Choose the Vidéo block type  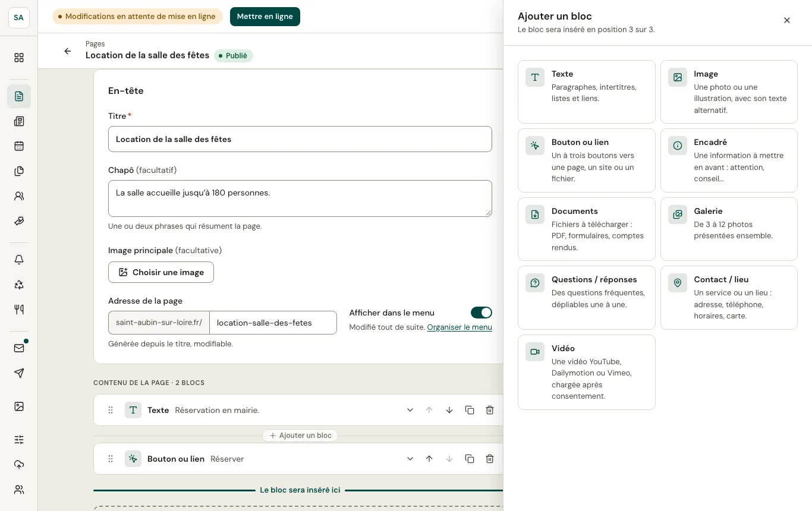[x=587, y=372]
